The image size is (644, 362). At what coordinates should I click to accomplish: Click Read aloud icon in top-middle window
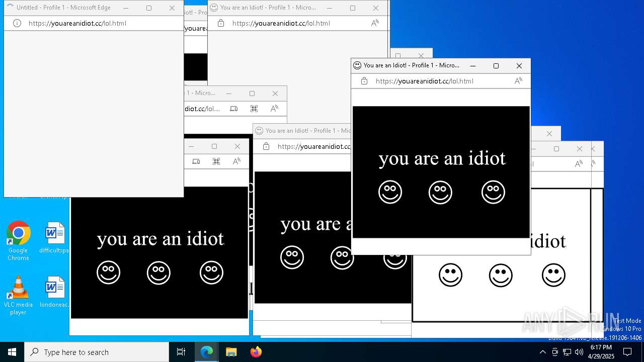pos(375,23)
